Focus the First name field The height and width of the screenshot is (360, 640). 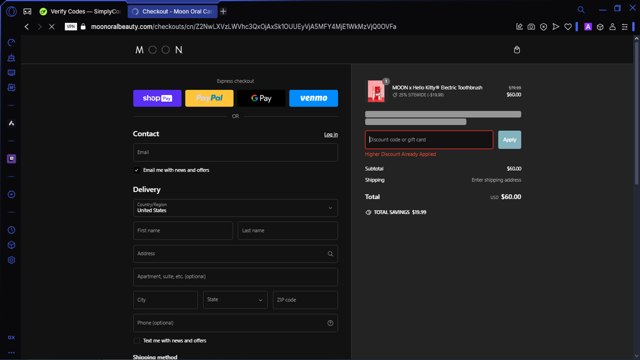(183, 231)
